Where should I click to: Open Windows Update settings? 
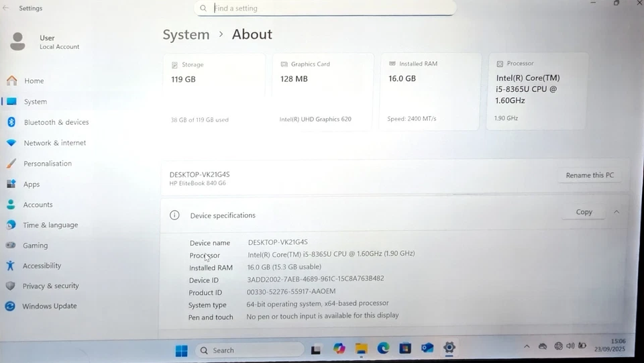pos(49,306)
